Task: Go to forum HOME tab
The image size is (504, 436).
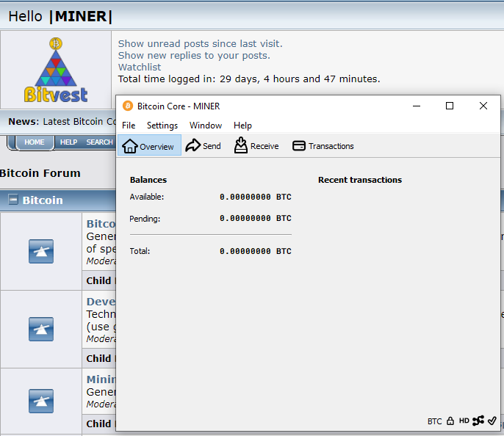Action: [x=35, y=142]
